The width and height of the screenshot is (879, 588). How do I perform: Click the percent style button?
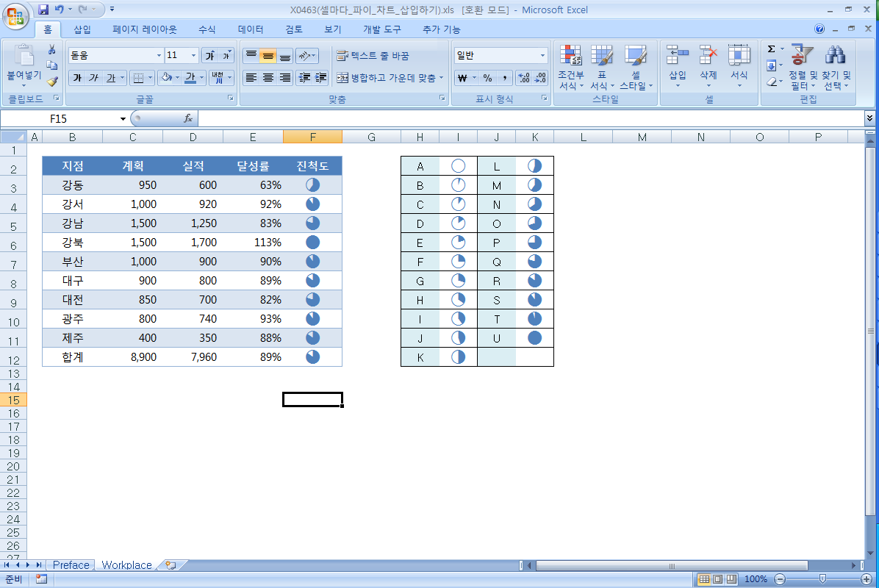tap(488, 78)
